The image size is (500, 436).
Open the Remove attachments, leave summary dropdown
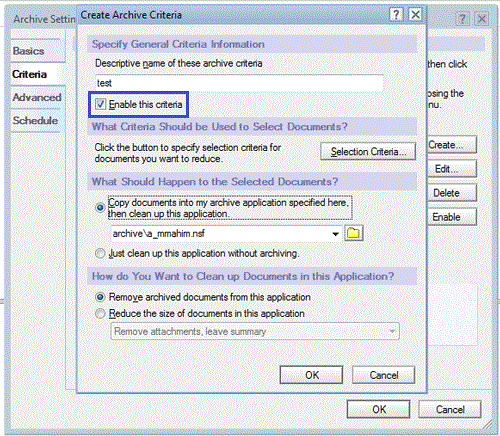[255, 331]
